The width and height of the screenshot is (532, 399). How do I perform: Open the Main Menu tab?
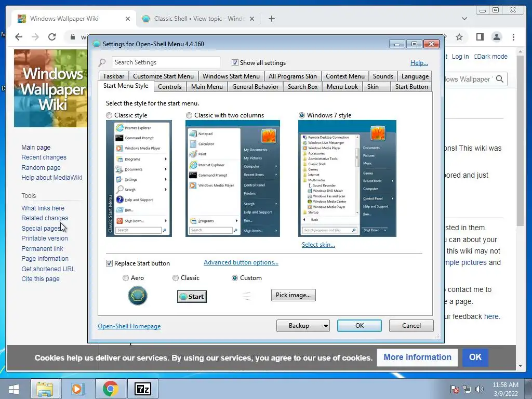point(207,87)
